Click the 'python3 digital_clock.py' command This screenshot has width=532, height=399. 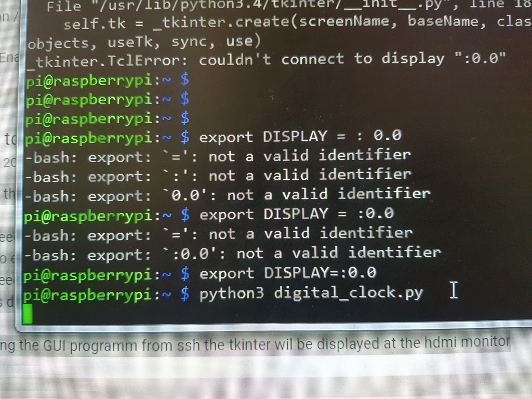click(311, 293)
